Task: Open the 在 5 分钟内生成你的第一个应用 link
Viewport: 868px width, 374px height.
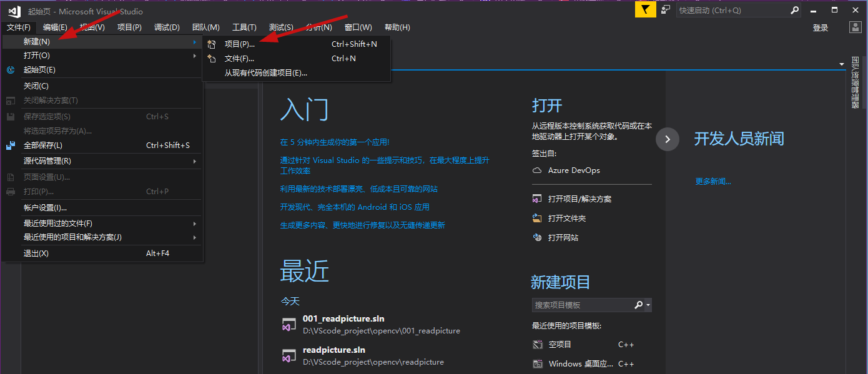Action: click(x=335, y=142)
